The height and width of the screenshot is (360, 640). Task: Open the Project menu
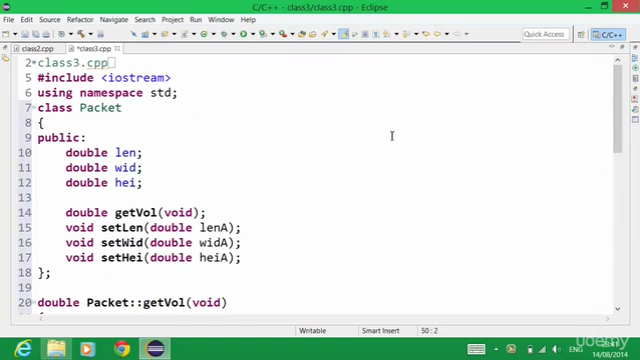[172, 20]
